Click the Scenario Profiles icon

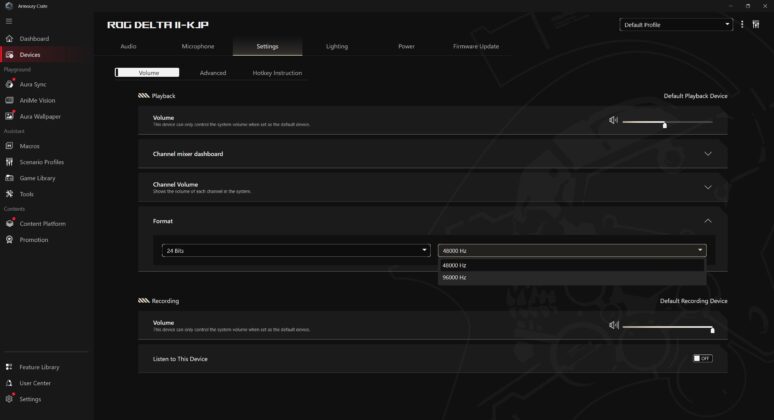9,162
